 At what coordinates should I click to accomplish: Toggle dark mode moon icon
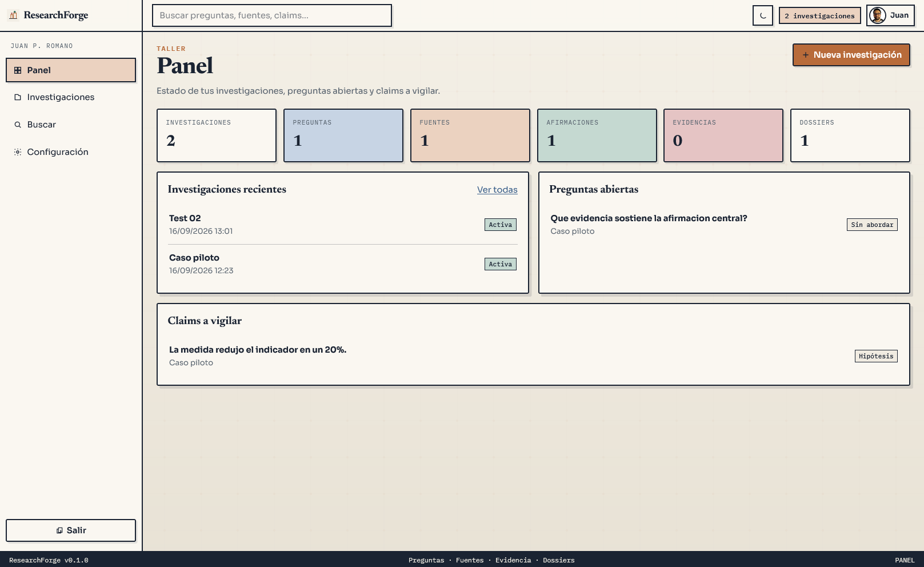763,15
